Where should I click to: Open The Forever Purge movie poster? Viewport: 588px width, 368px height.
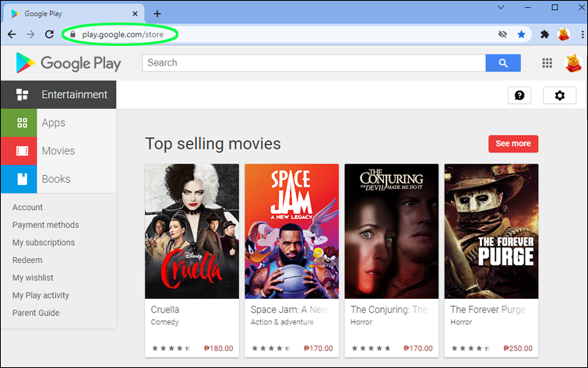click(x=491, y=231)
